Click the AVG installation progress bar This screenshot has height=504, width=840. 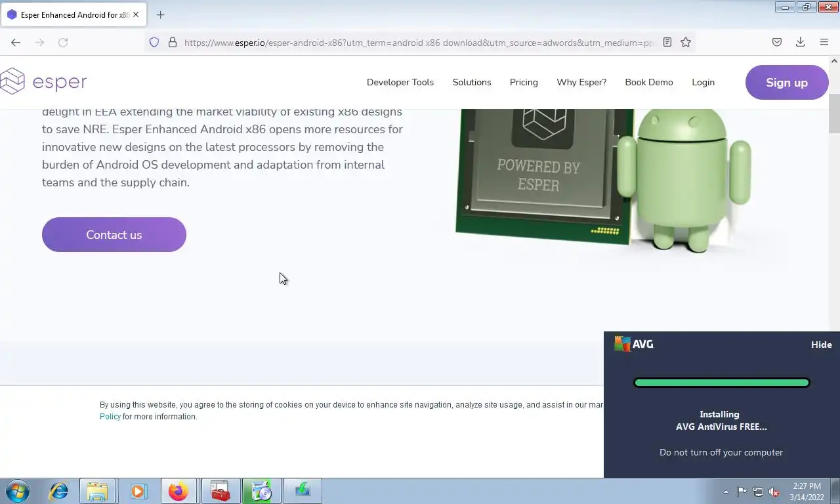pos(722,383)
